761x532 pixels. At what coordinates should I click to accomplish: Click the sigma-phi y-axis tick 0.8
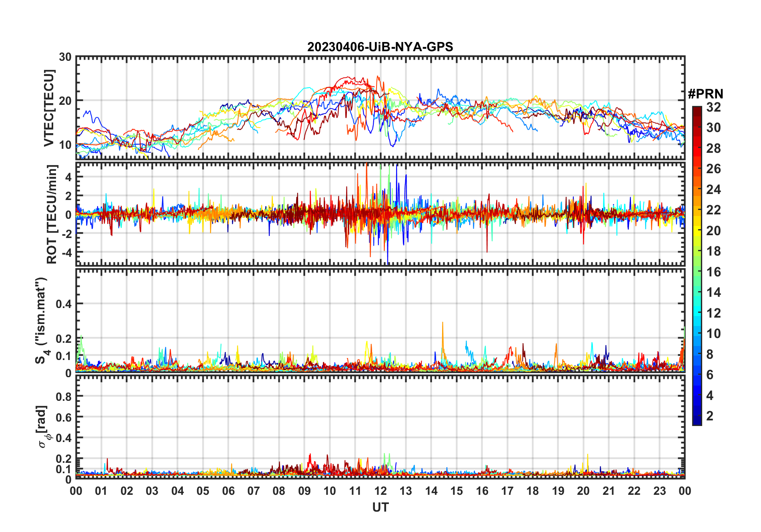pos(64,396)
